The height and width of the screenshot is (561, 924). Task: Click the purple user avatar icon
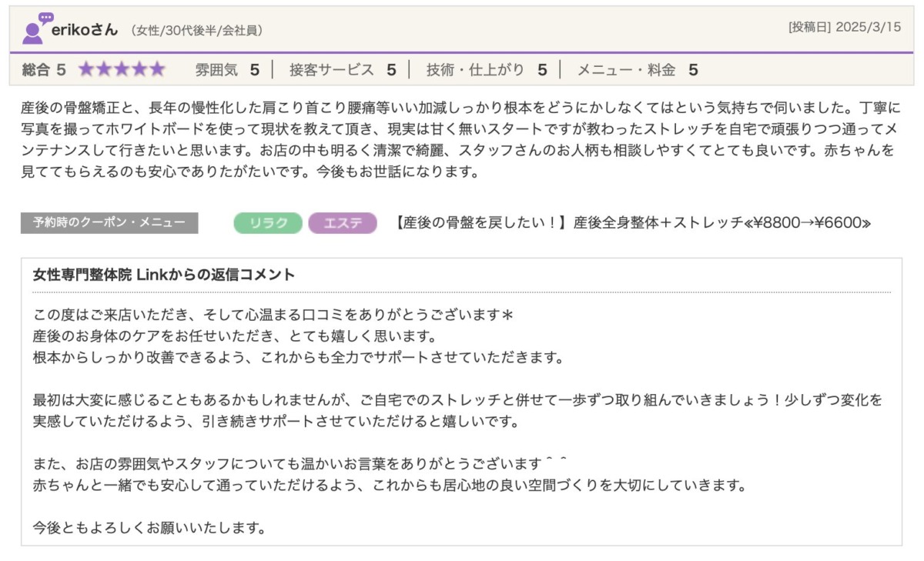pyautogui.click(x=34, y=29)
